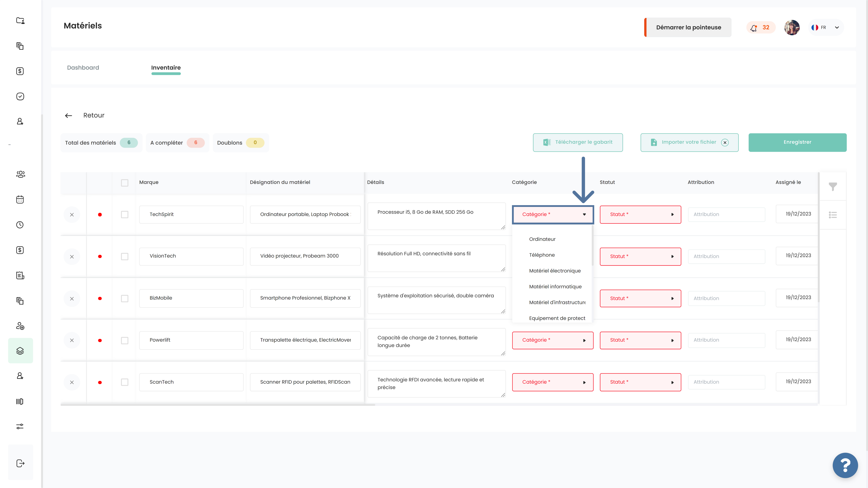868x488 pixels.
Task: Open the stacked layers Matériels icon
Action: [20, 351]
